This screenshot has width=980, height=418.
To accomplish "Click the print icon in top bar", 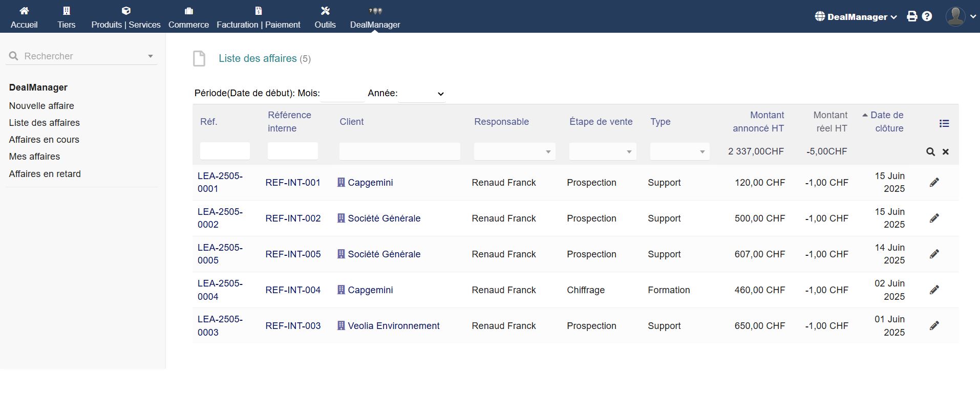I will coord(912,16).
